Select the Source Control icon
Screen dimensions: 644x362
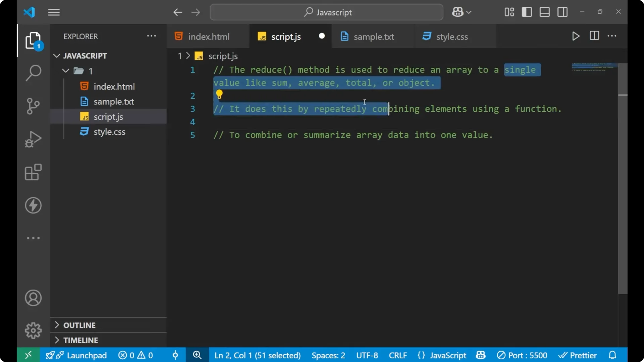click(33, 106)
